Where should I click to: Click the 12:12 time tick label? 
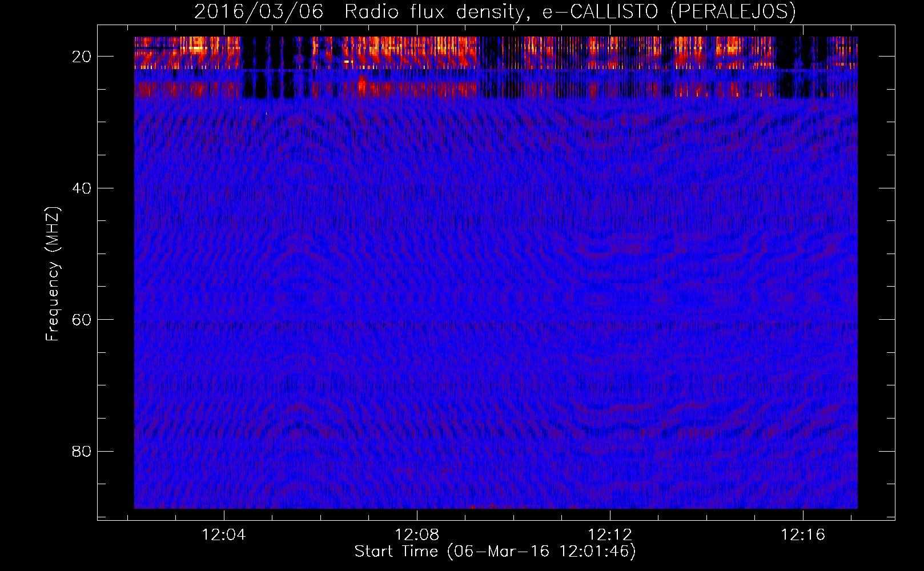tap(610, 534)
